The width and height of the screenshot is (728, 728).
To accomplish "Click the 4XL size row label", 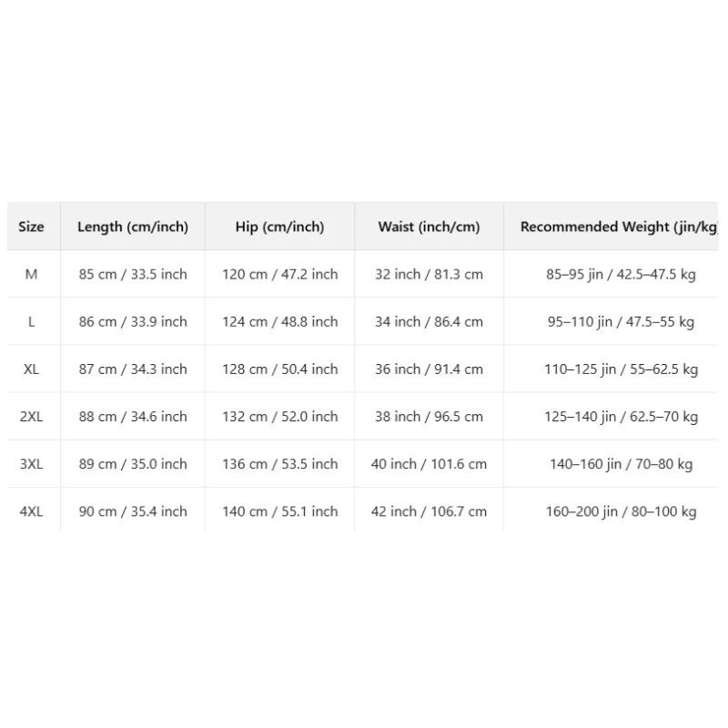I will click(x=31, y=511).
